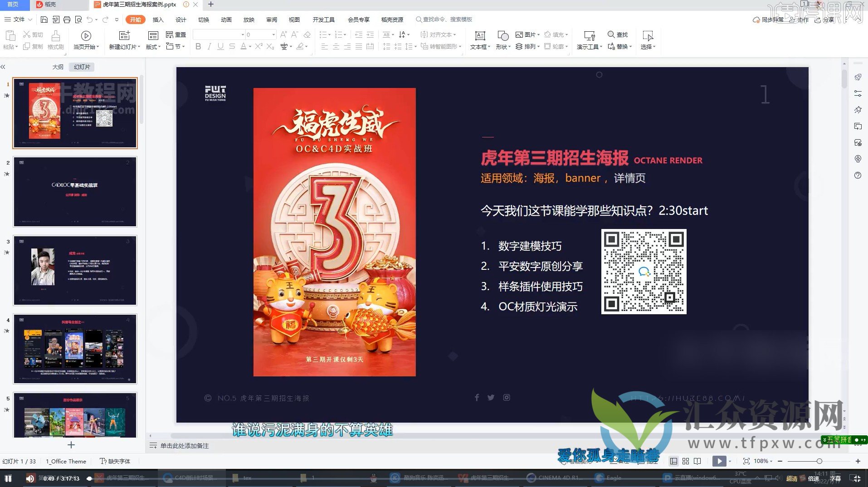This screenshot has height=487, width=868.
Task: Switch to the 插入 ribbon tab
Action: click(x=158, y=19)
